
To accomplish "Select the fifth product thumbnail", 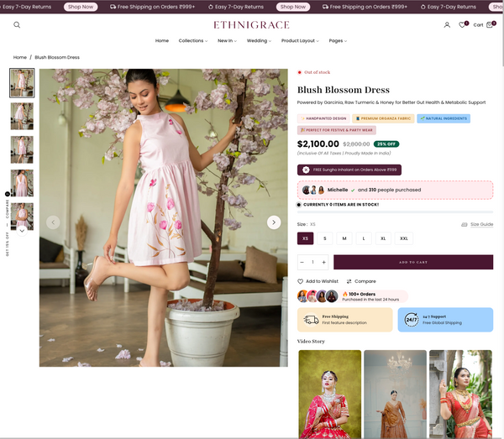I will click(x=22, y=216).
